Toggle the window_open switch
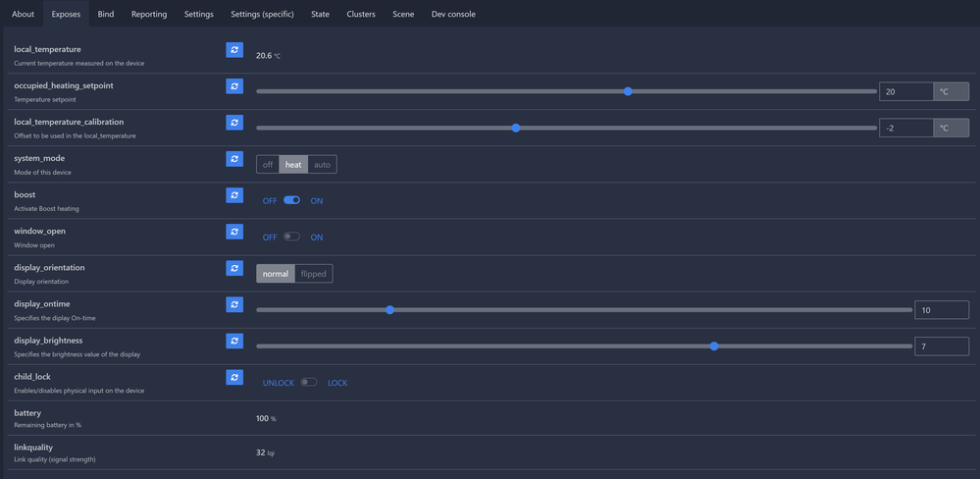This screenshot has width=980, height=479. [x=292, y=237]
